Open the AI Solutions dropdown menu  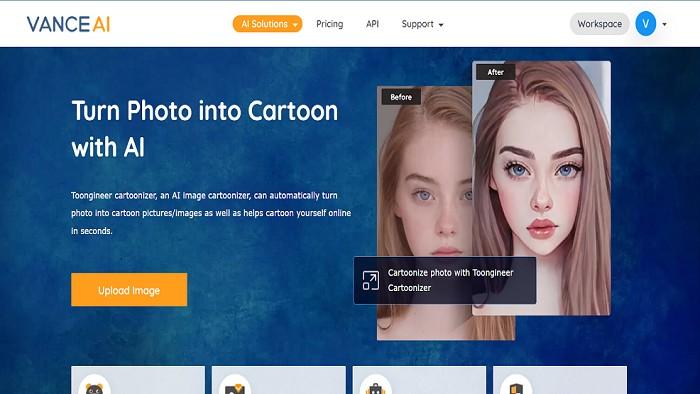[267, 24]
